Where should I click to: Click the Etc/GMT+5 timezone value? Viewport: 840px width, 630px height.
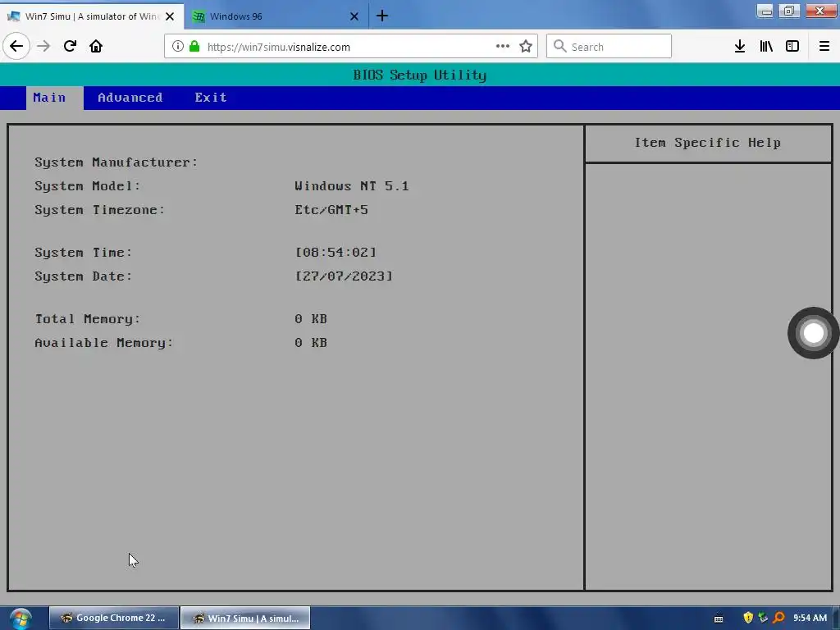331,210
